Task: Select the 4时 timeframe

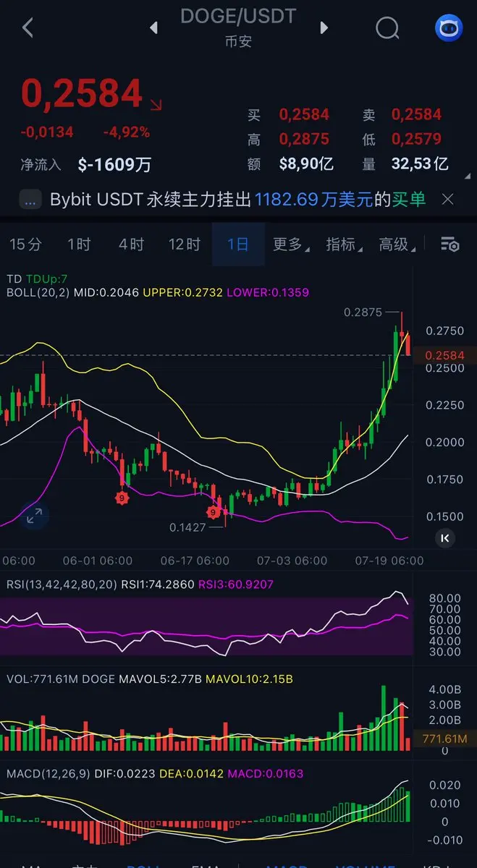Action: tap(131, 244)
